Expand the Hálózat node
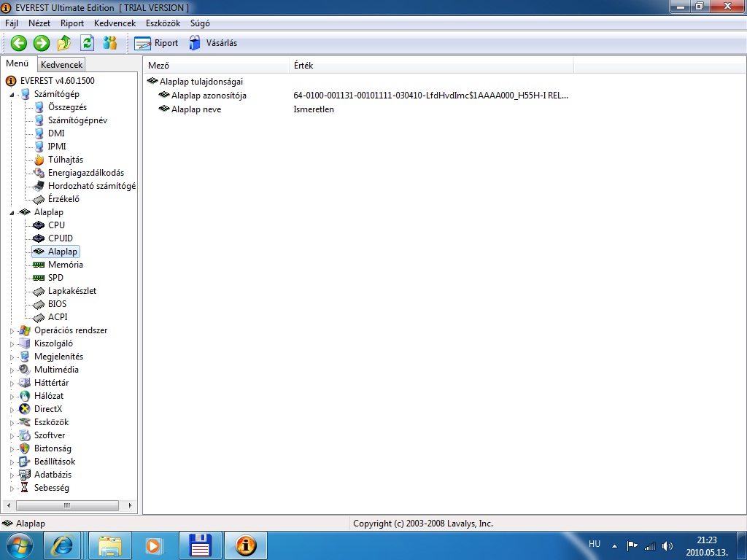 [12, 396]
